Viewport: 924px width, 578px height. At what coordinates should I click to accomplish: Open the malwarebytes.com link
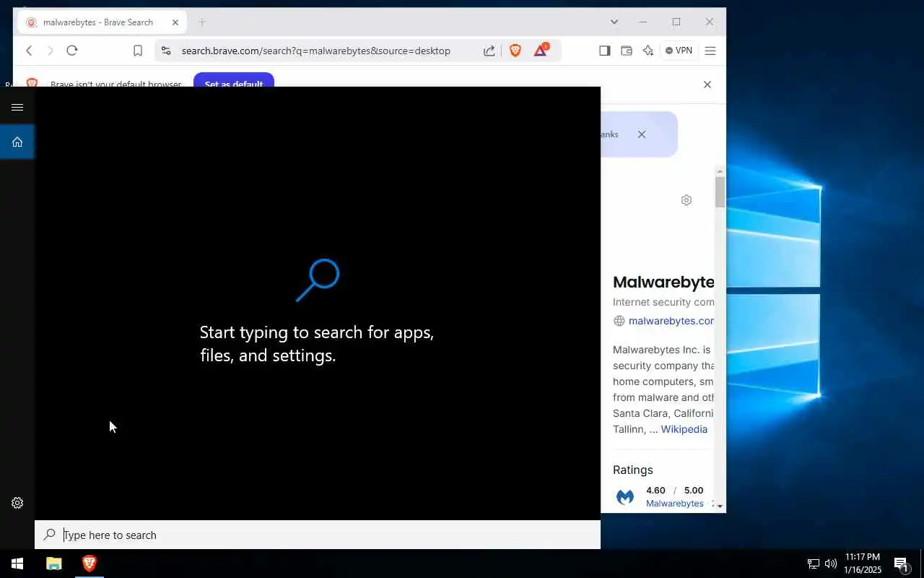click(671, 321)
